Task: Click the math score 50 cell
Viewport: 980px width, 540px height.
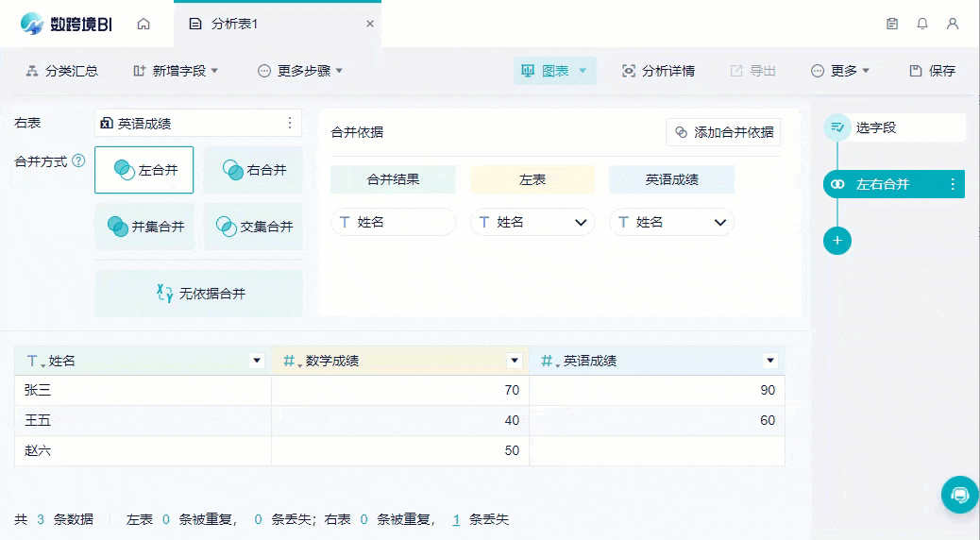Action: pos(400,450)
